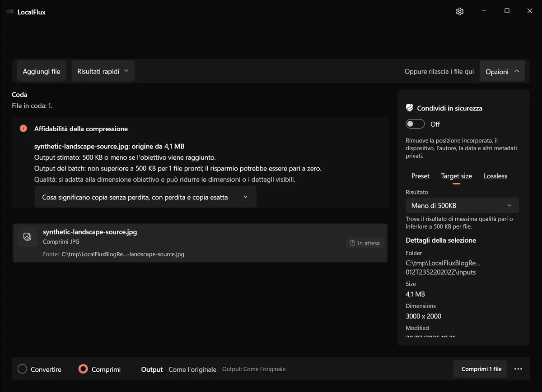Click the 4,1 MB size value
This screenshot has height=392, width=542.
(416, 294)
